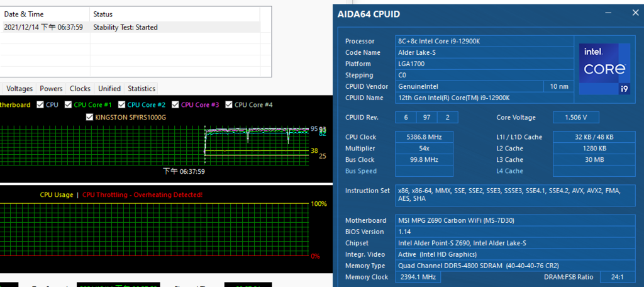Screen dimensions: 644x287
Task: Toggle CPU Core #3 checkbox
Action: pos(175,105)
